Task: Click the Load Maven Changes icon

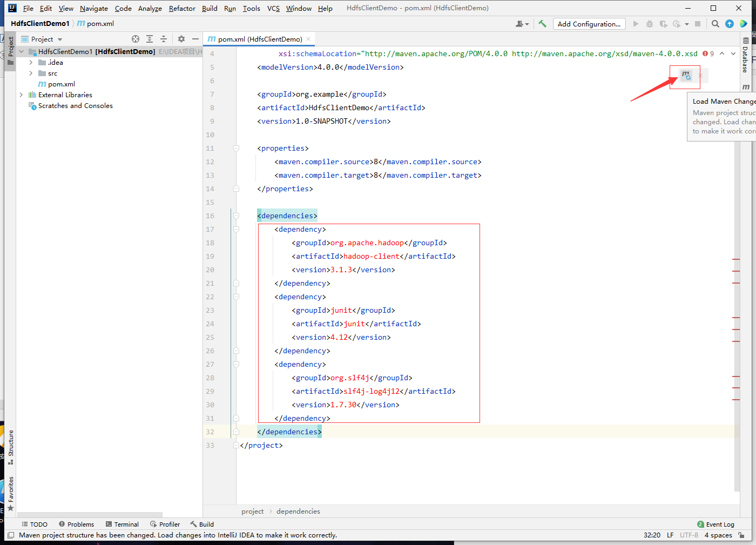Action: point(686,76)
